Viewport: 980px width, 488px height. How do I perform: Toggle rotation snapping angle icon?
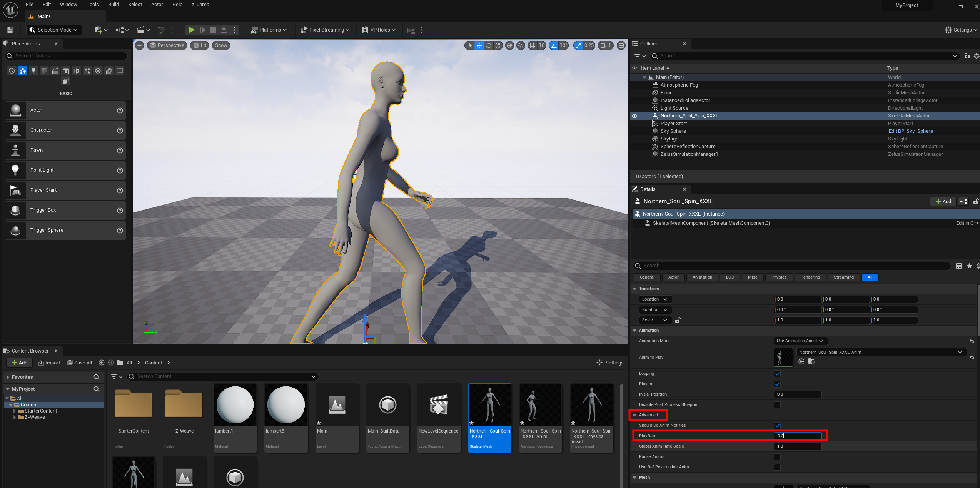[x=554, y=45]
